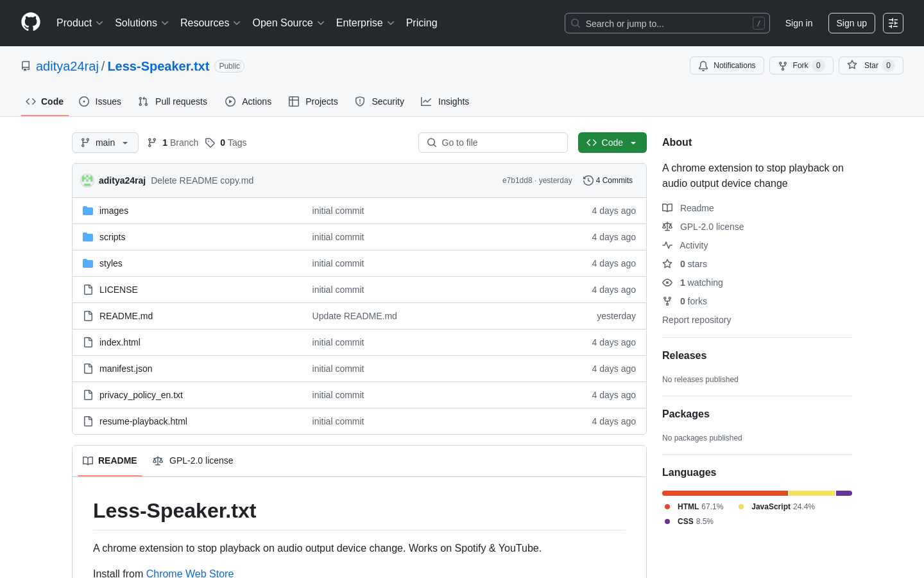This screenshot has height=578, width=924.
Task: Click the forks icon in About sidebar
Action: coord(667,301)
